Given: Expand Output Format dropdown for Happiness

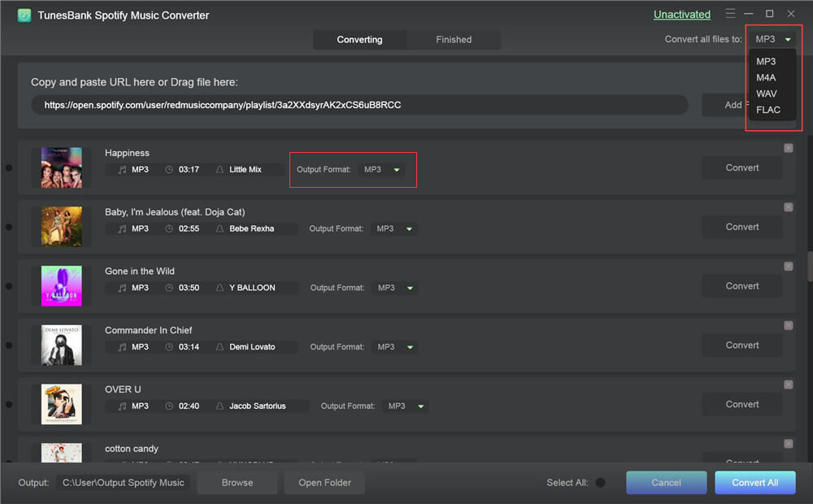Looking at the screenshot, I should click(382, 170).
